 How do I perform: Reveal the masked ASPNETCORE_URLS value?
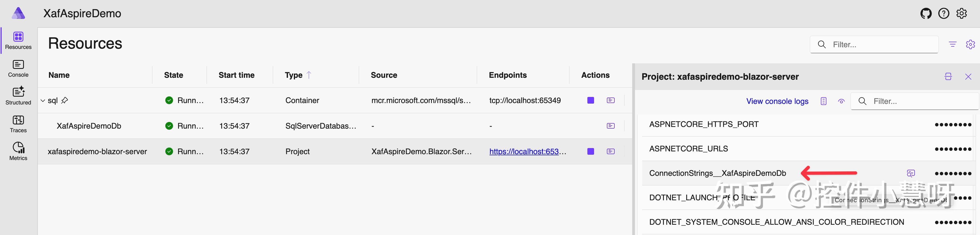pyautogui.click(x=953, y=149)
